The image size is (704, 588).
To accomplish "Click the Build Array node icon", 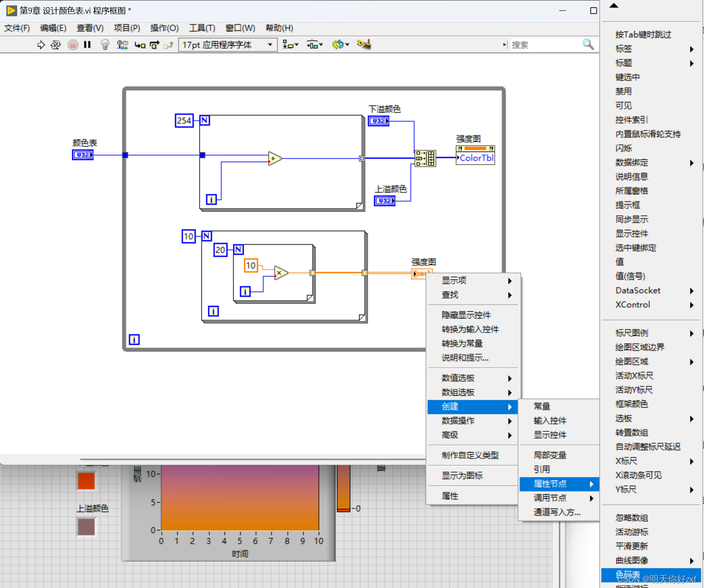I will [425, 158].
